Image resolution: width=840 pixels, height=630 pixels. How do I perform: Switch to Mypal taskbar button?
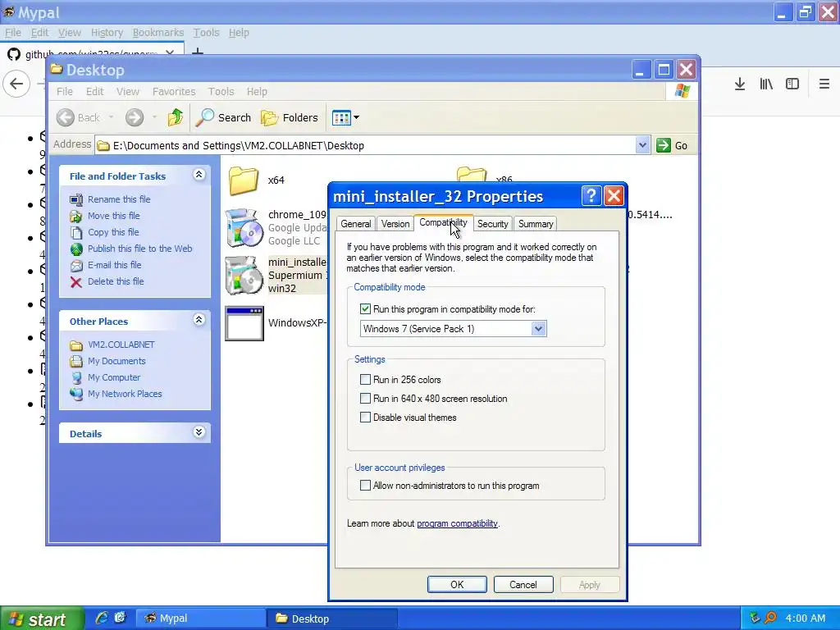(200, 619)
